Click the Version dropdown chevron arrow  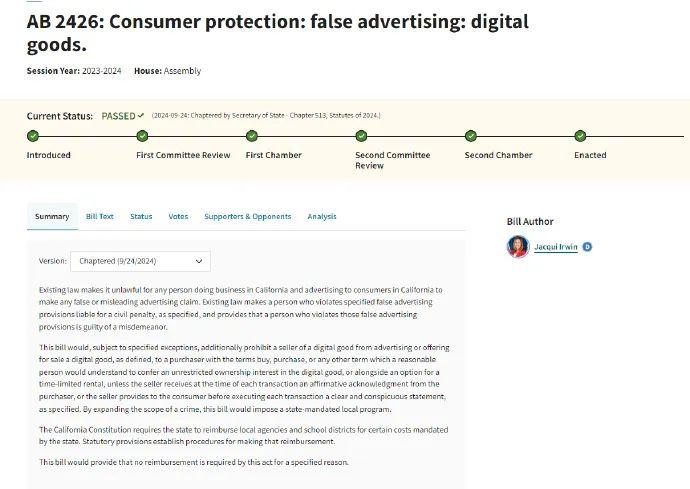(x=199, y=261)
